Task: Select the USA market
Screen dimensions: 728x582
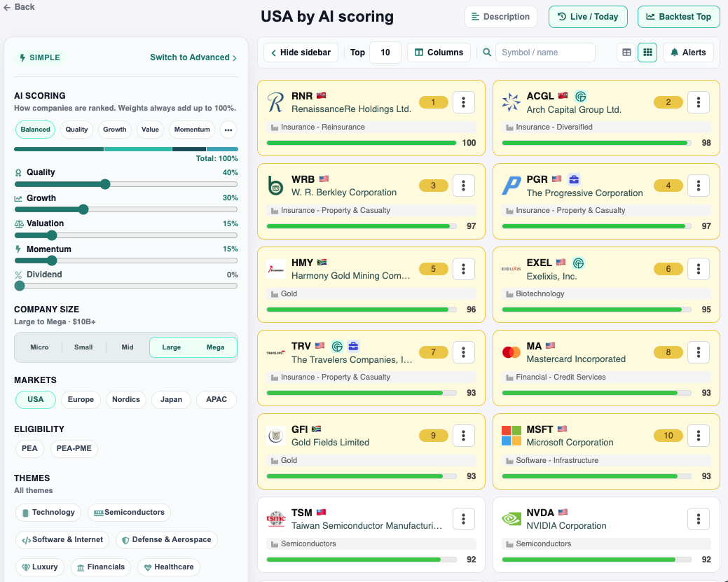Action: [36, 400]
